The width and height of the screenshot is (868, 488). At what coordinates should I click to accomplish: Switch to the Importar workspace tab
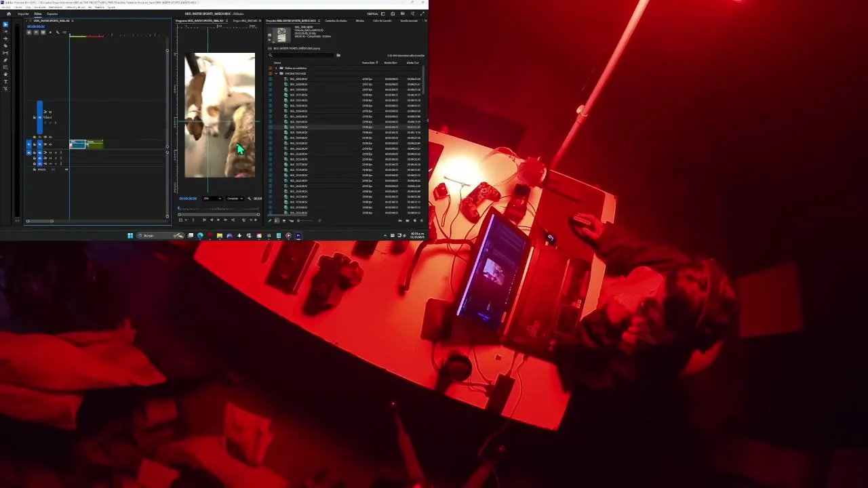pyautogui.click(x=23, y=14)
